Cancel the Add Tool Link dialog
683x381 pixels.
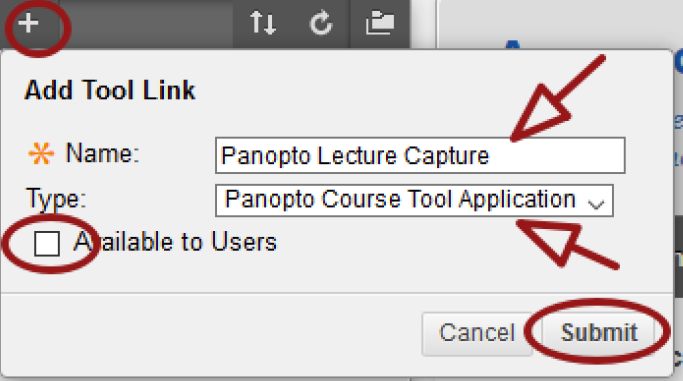click(477, 333)
